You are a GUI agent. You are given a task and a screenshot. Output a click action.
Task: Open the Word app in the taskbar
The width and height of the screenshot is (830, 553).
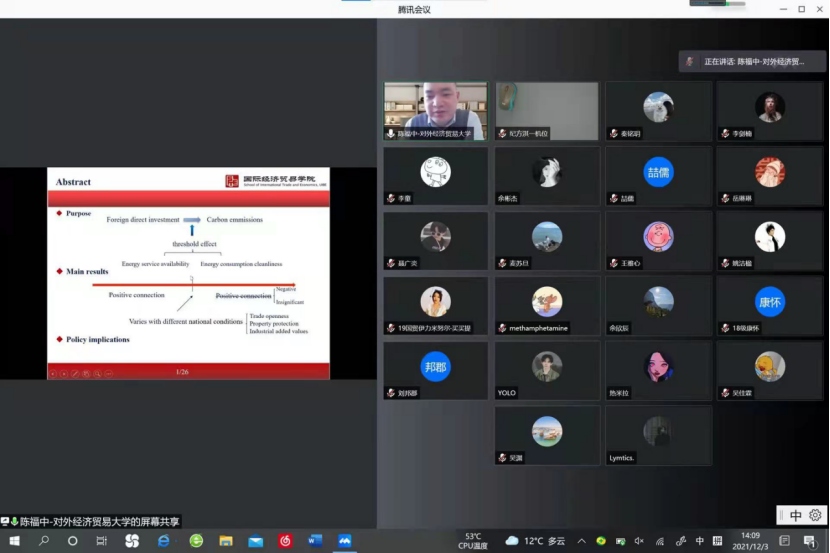pyautogui.click(x=315, y=541)
